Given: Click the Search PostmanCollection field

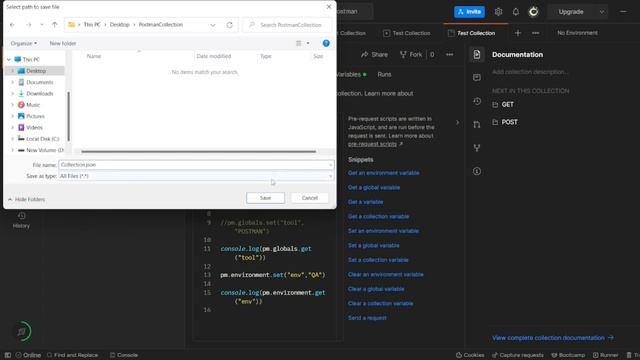Looking at the screenshot, I should (x=287, y=25).
